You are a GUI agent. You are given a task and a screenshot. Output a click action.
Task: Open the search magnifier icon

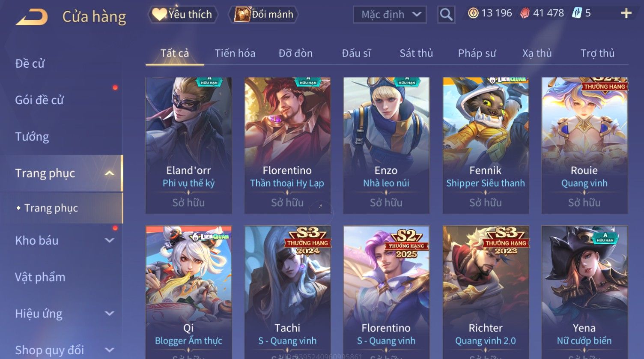446,15
